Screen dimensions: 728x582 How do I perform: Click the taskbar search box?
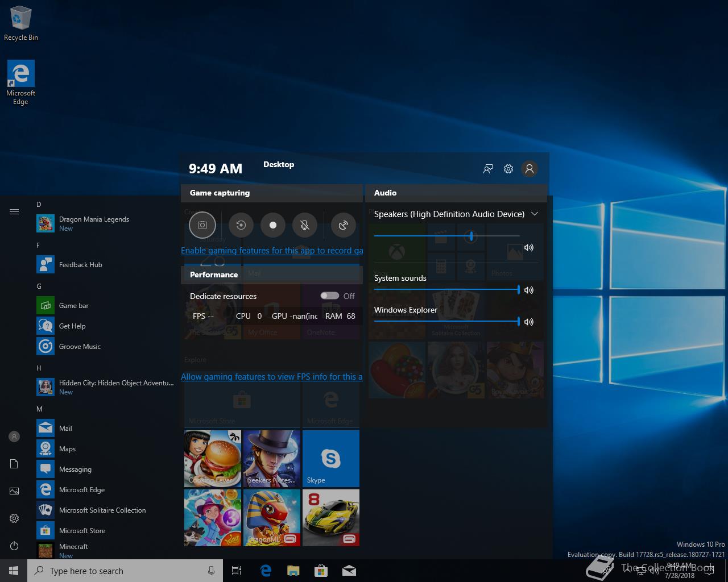tap(125, 571)
